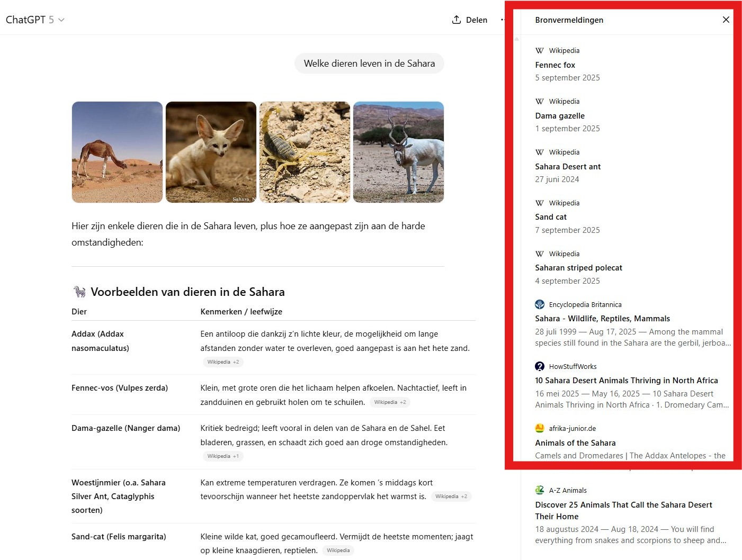Click the '5 september 2025' date text
Image resolution: width=742 pixels, height=560 pixels.
(x=567, y=78)
